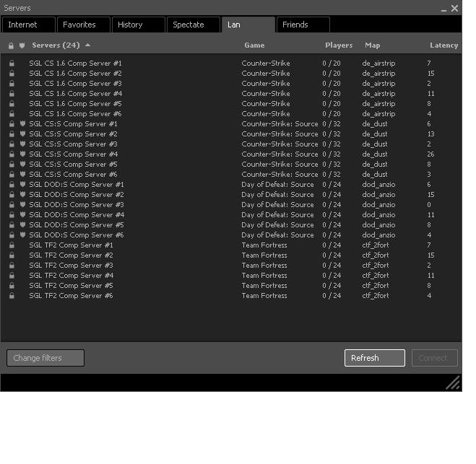Click shield icon of SGL CS:S Comp Server #1

(22, 123)
